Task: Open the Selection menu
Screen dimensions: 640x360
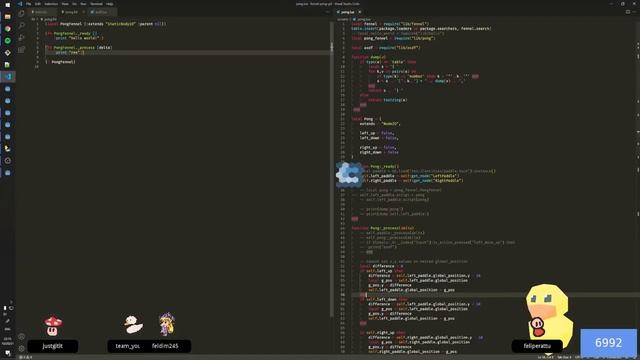Action: click(x=51, y=4)
